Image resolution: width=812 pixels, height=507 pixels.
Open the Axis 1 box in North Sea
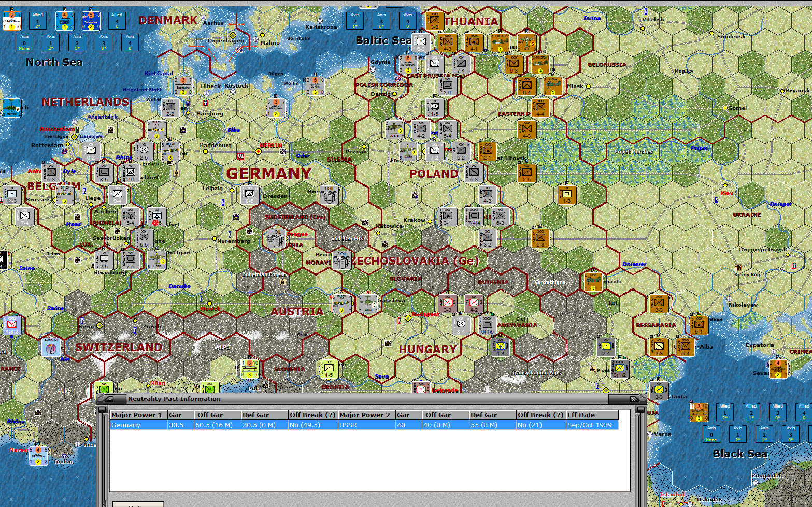point(51,42)
